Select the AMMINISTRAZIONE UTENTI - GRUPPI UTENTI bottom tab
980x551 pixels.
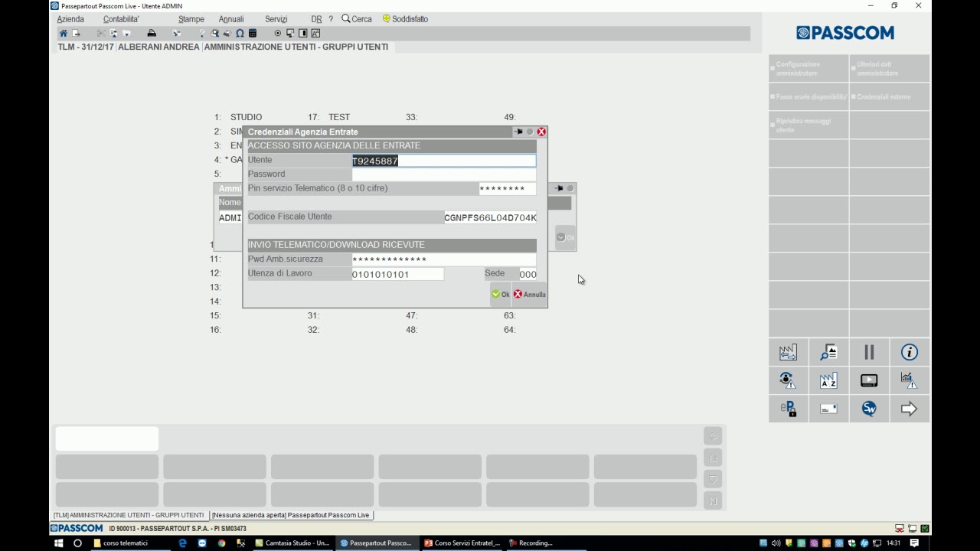(x=129, y=515)
